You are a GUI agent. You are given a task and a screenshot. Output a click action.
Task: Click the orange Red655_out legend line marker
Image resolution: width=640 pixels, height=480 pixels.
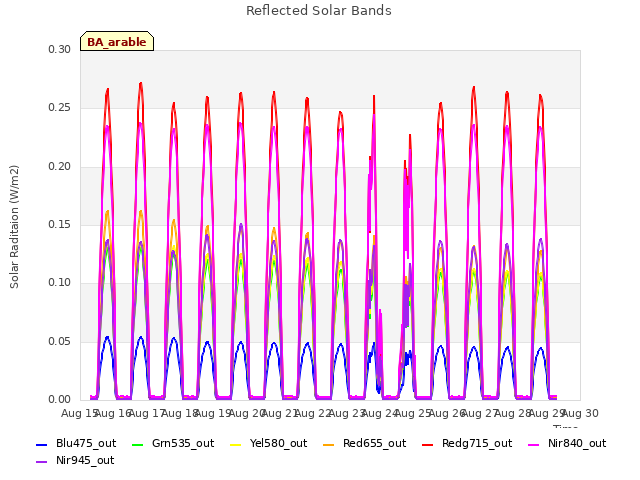329,444
